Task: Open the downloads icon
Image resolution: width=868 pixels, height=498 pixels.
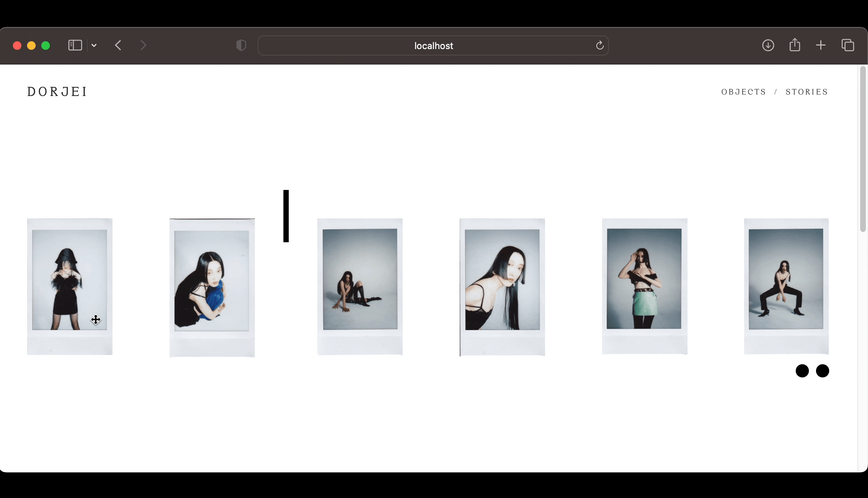Action: pyautogui.click(x=768, y=46)
